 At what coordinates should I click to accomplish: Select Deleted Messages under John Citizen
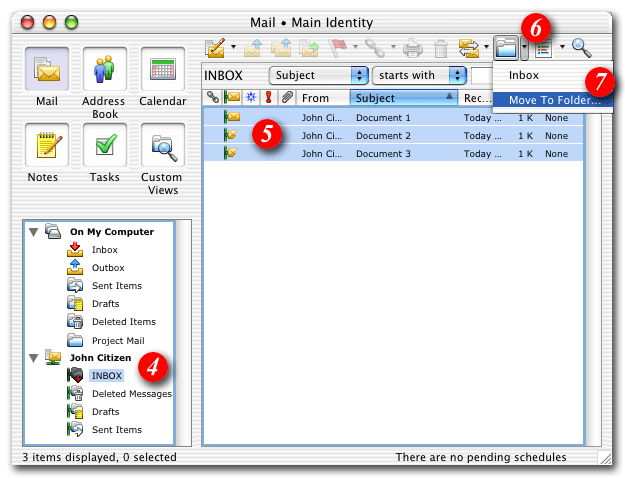pos(131,394)
